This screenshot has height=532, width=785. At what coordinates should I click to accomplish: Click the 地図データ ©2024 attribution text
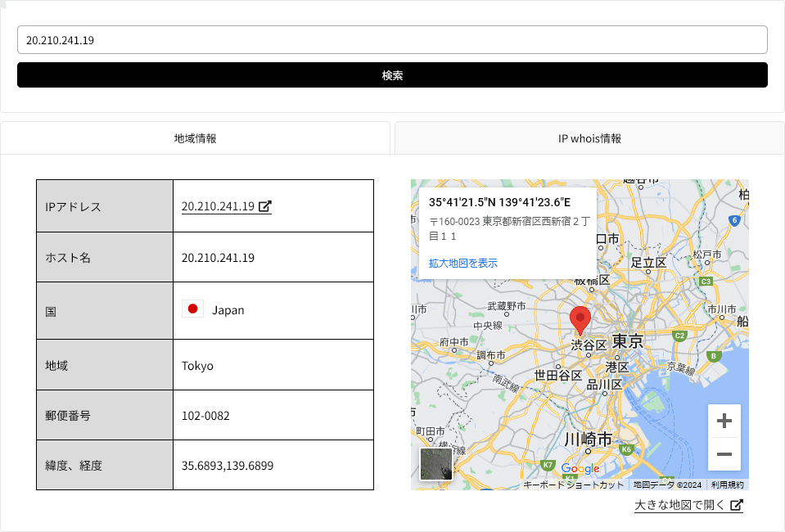(667, 485)
